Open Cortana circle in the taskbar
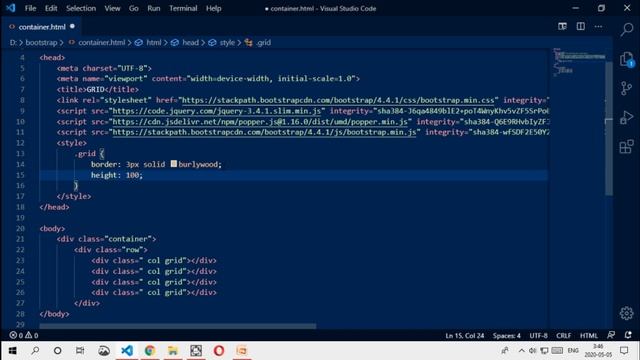The image size is (640, 360). tap(58, 351)
